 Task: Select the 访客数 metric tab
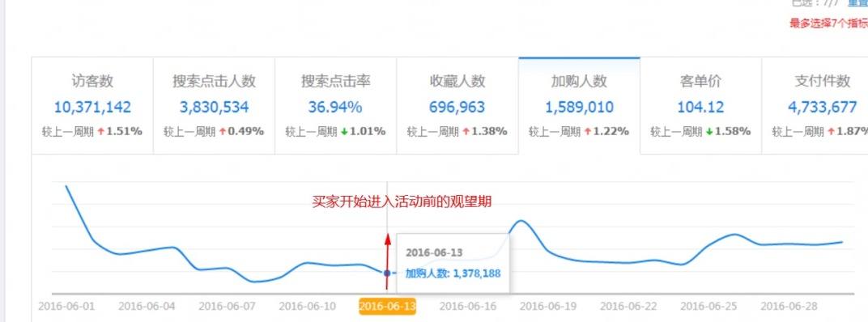click(x=92, y=106)
